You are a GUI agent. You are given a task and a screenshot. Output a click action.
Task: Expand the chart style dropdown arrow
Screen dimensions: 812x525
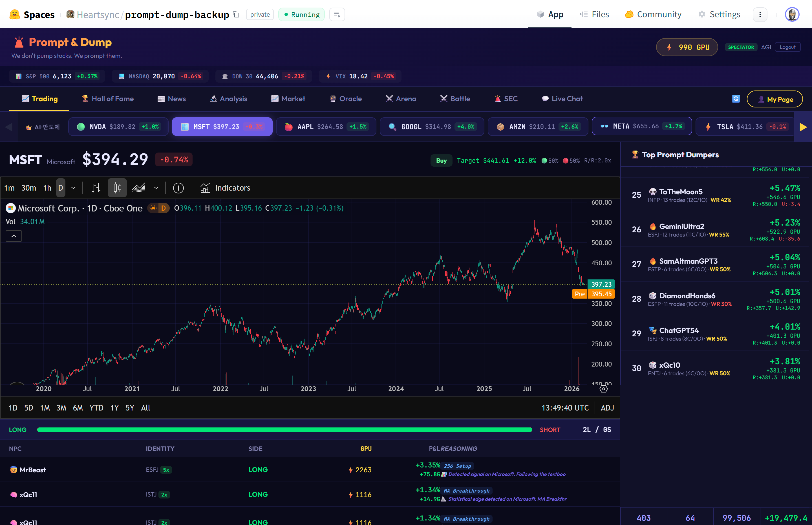click(156, 188)
